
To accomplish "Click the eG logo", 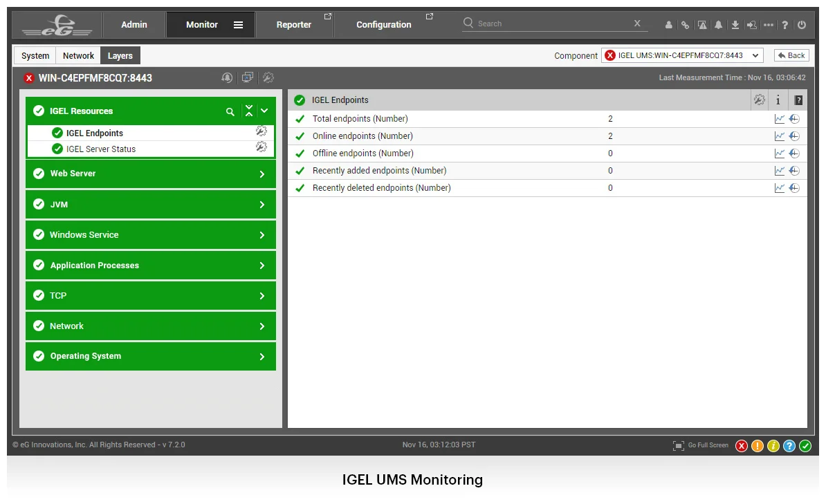I will point(57,25).
